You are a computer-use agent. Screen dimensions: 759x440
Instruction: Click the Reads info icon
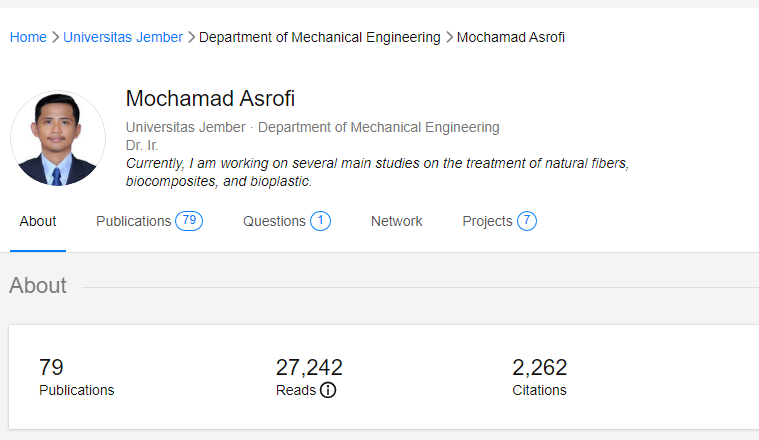tap(328, 390)
